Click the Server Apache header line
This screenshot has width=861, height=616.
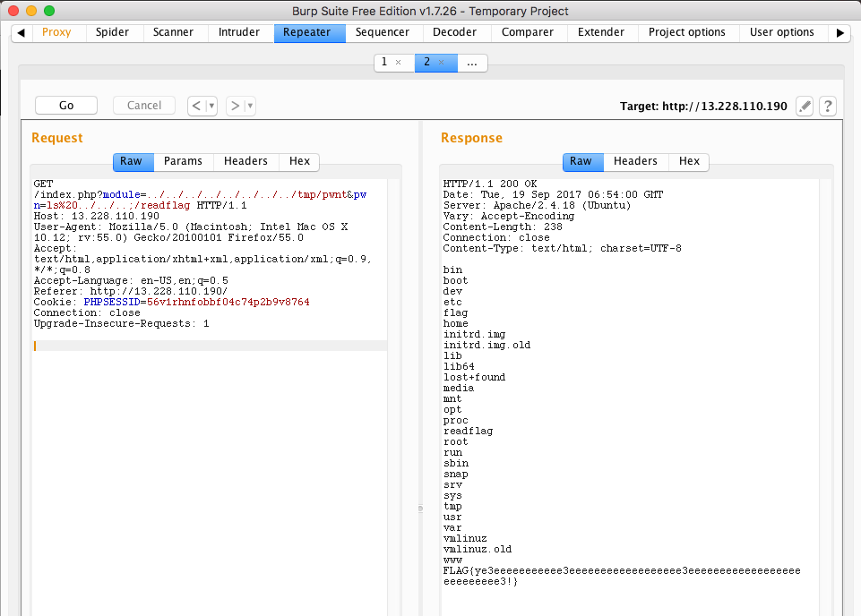[x=537, y=206]
